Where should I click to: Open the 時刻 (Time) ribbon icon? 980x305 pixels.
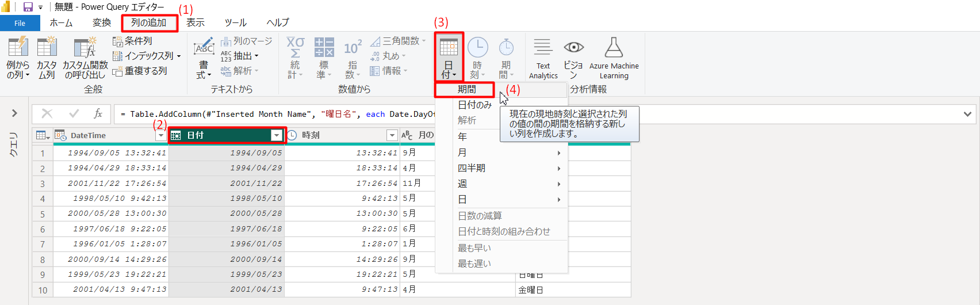[477, 48]
